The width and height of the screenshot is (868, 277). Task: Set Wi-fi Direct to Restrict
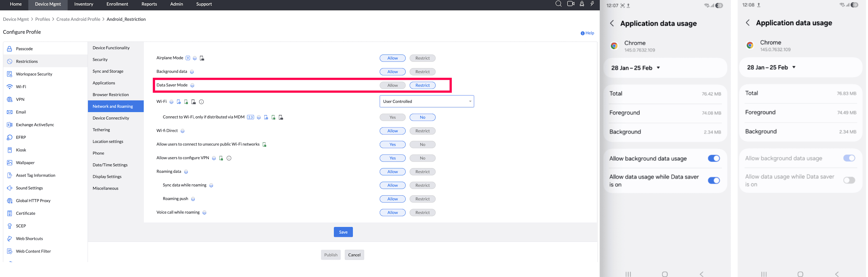click(x=422, y=131)
